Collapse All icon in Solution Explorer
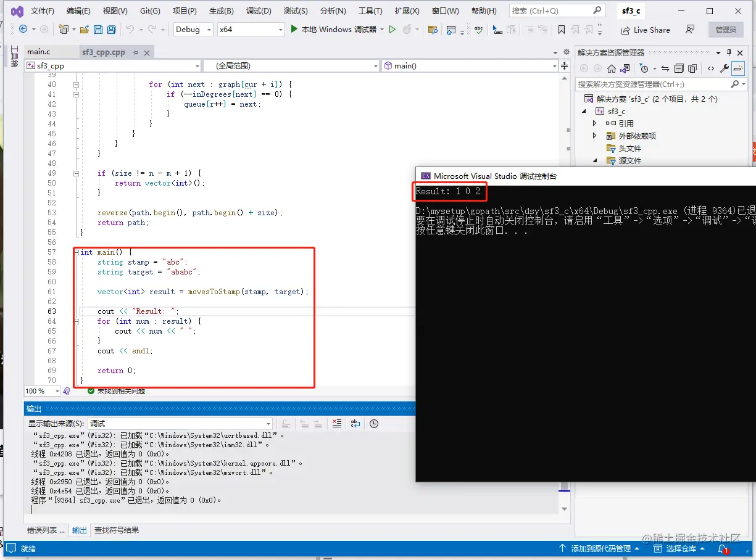 (679, 68)
